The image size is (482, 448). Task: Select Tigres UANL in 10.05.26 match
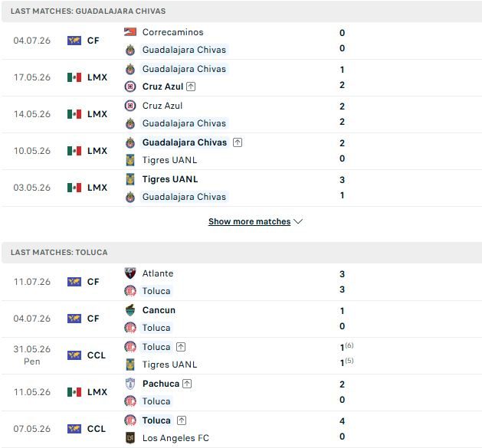pyautogui.click(x=169, y=160)
